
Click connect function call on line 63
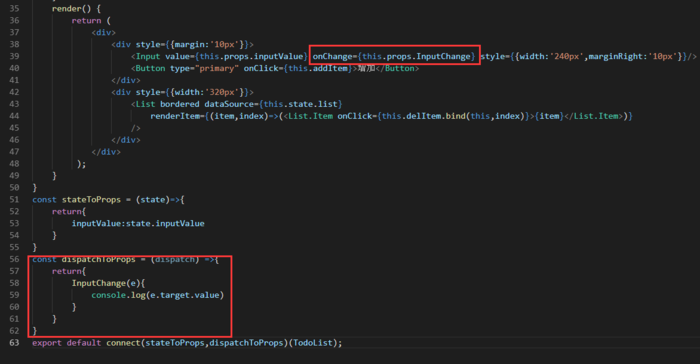click(123, 343)
